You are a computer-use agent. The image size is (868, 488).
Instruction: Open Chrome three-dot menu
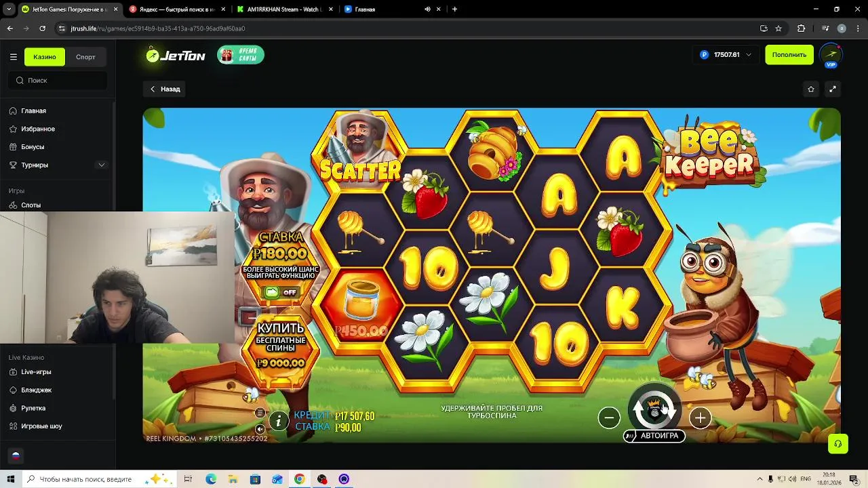(858, 28)
